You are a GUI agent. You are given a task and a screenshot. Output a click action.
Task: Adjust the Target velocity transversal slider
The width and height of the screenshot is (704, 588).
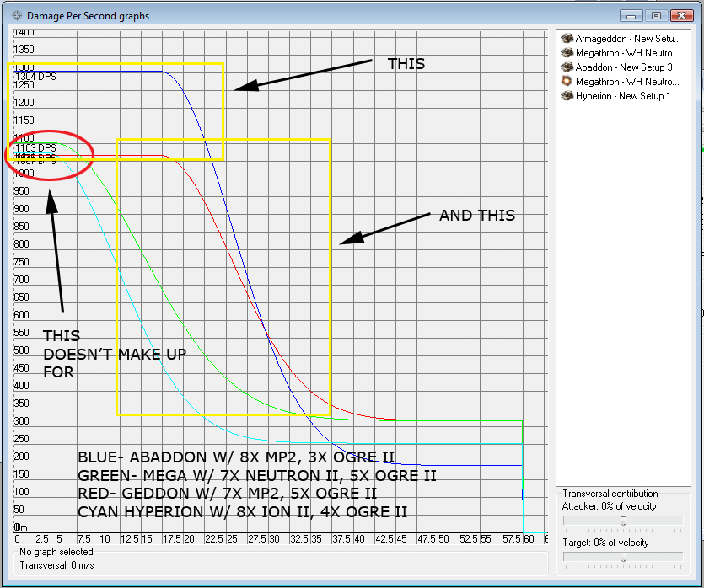point(623,557)
